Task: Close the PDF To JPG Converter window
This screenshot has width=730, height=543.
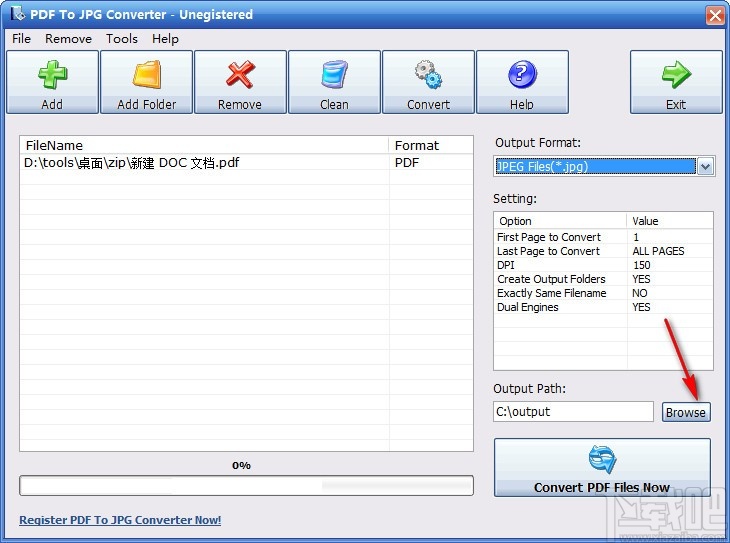Action: pyautogui.click(x=715, y=15)
